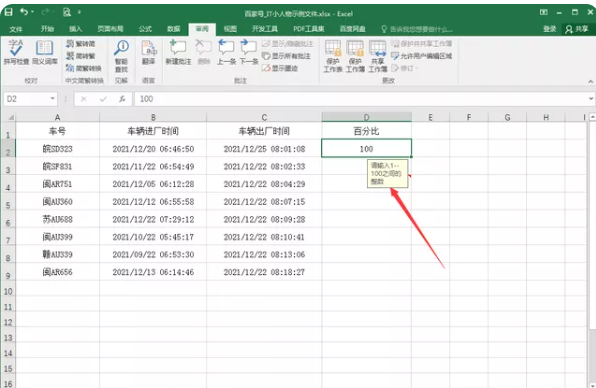Click the Save icon in quick access toolbar
Image resolution: width=596 pixels, height=388 pixels.
coord(8,12)
